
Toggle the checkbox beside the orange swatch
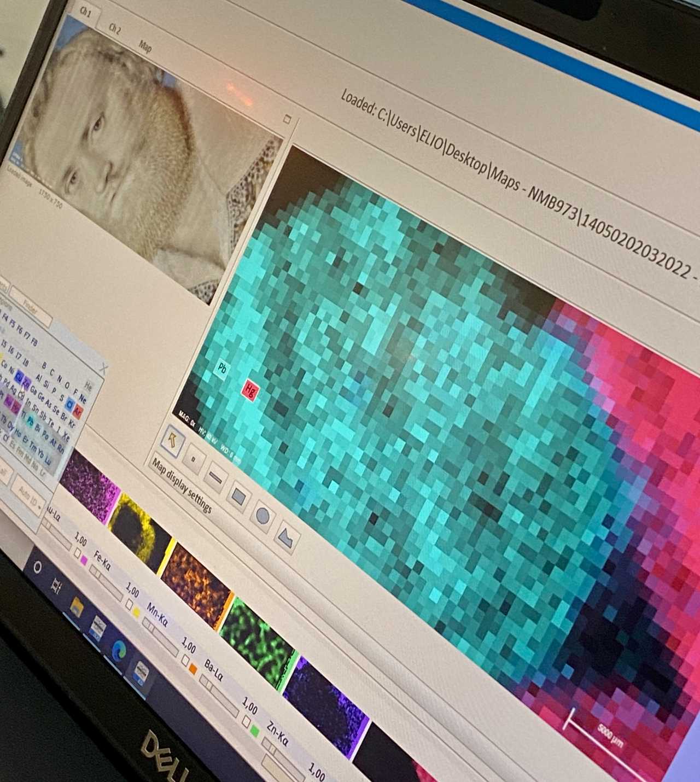[185, 661]
